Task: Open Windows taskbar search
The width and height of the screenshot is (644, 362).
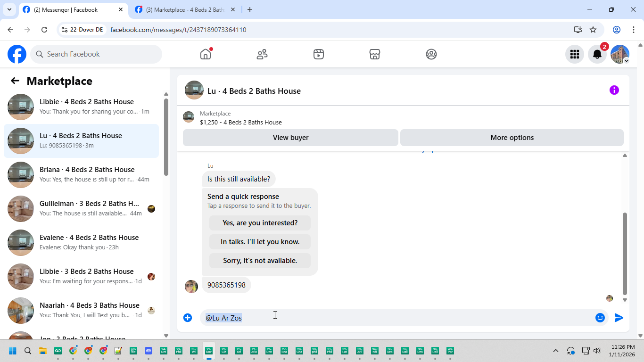Action: click(x=27, y=351)
